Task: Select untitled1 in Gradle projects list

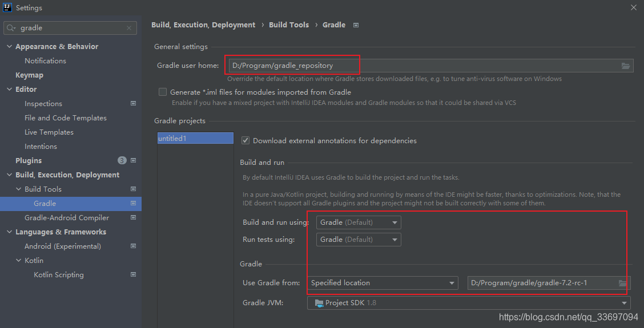Action: click(x=195, y=139)
